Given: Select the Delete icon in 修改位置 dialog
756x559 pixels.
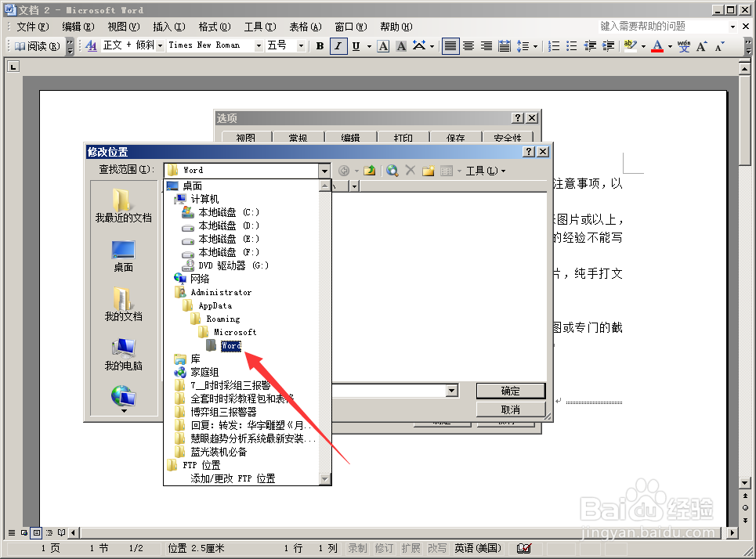Looking at the screenshot, I should 410,170.
